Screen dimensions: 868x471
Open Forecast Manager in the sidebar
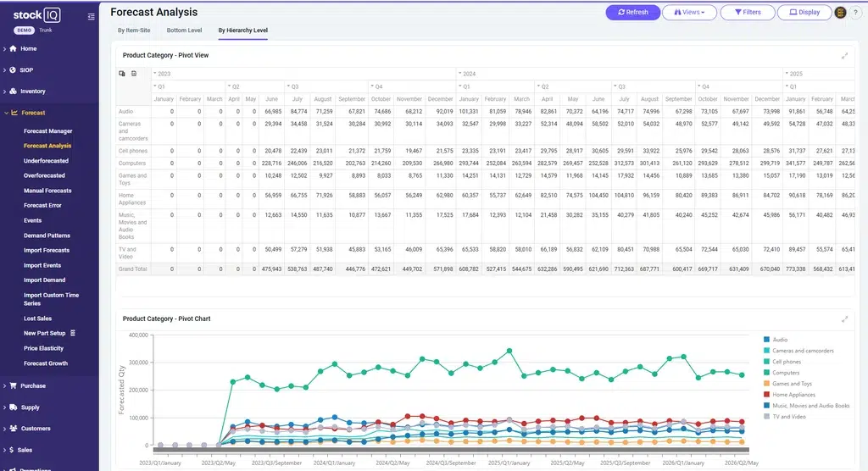[47, 131]
